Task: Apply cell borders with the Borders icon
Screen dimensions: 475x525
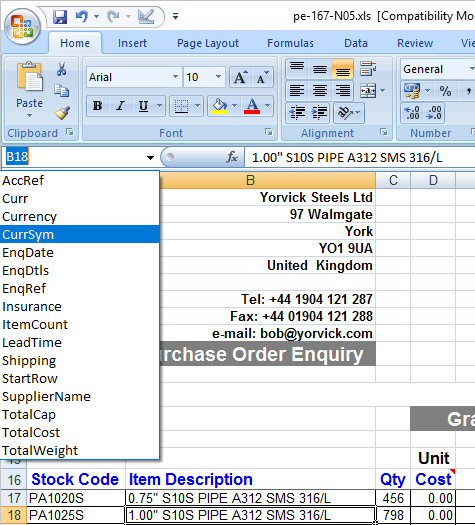Action: click(181, 106)
